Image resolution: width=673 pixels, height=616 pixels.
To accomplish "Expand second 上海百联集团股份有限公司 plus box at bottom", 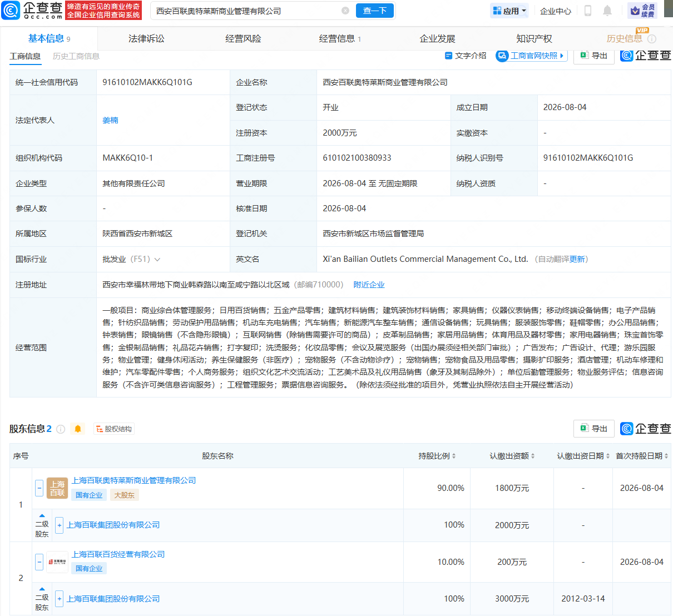I will (59, 599).
